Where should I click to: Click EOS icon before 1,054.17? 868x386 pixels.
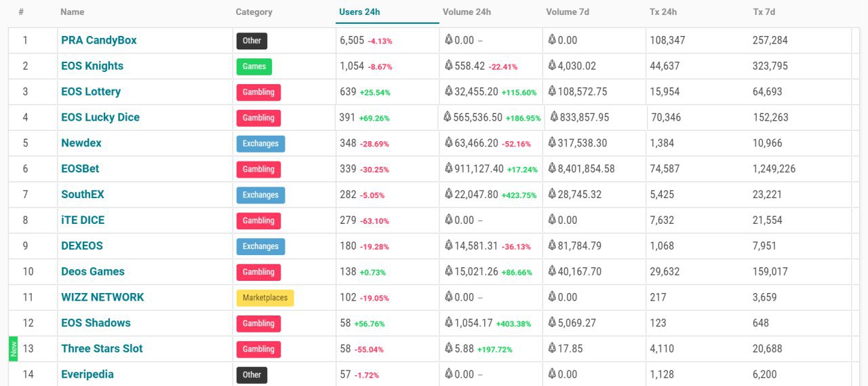pos(448,323)
